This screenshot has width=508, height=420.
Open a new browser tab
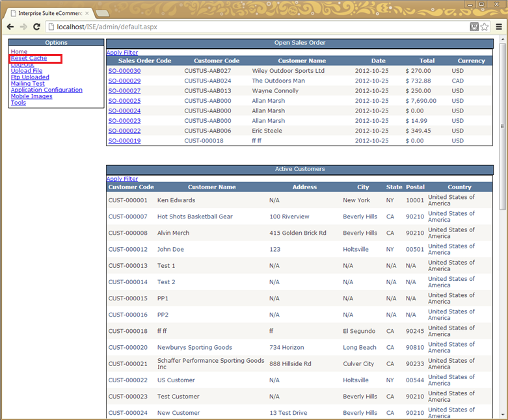tap(102, 13)
